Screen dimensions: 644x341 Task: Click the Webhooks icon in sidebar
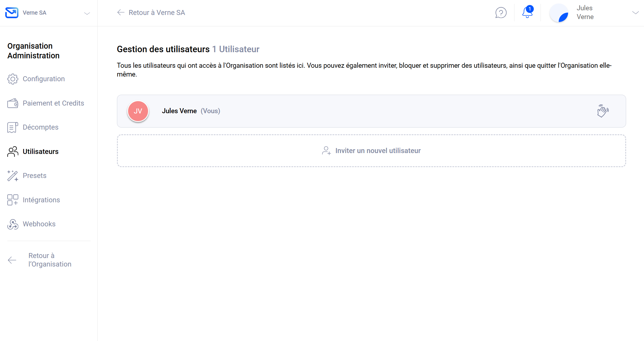[x=13, y=224]
